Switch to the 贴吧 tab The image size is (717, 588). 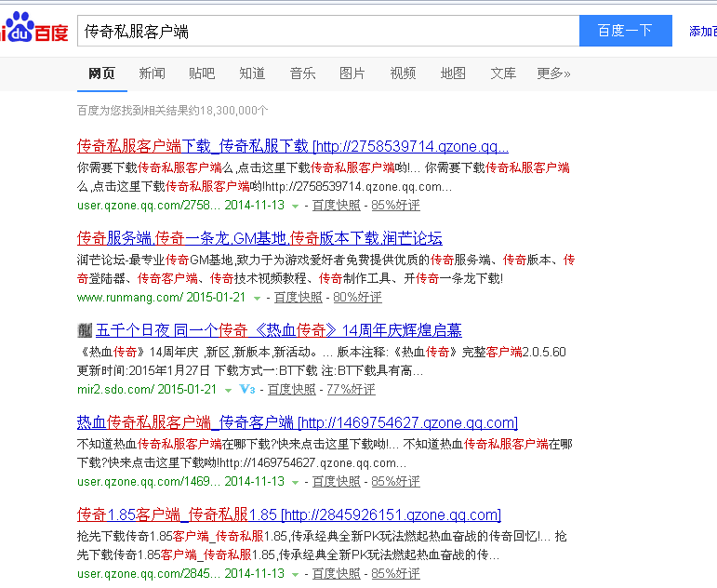click(x=202, y=73)
